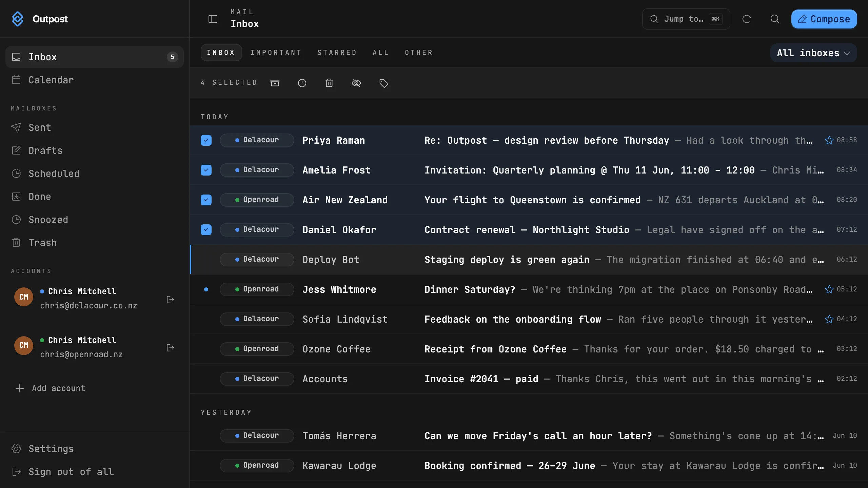
Task: Go to Scheduled mailbox
Action: click(x=95, y=174)
